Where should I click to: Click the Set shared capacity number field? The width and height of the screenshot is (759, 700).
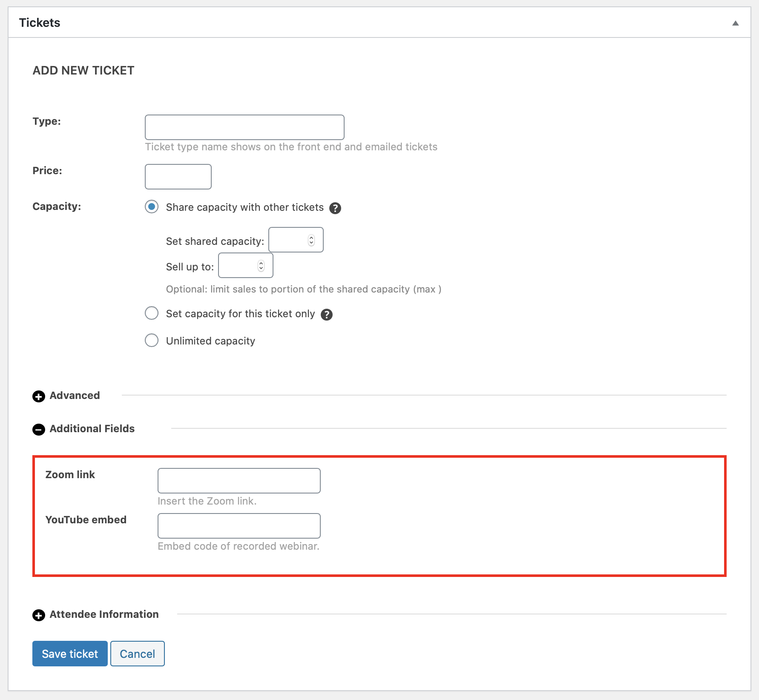point(296,240)
